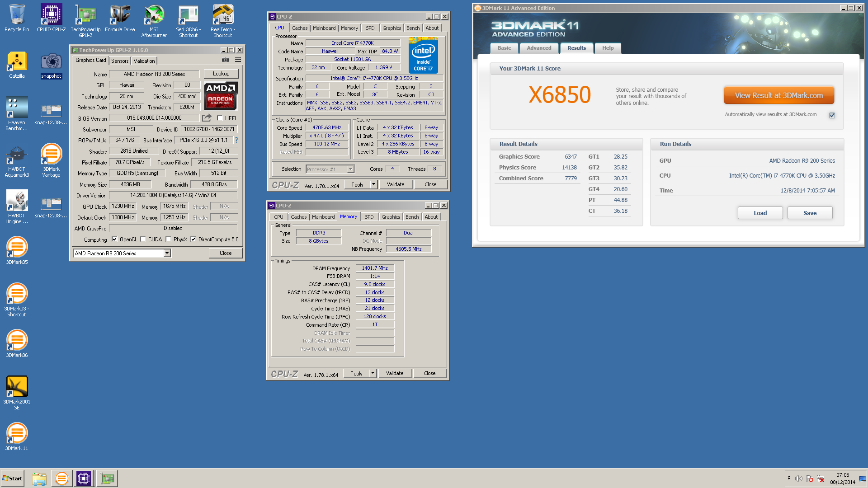Open Catzilla desktop icon
Viewport: 868px width, 488px height.
pyautogui.click(x=17, y=65)
